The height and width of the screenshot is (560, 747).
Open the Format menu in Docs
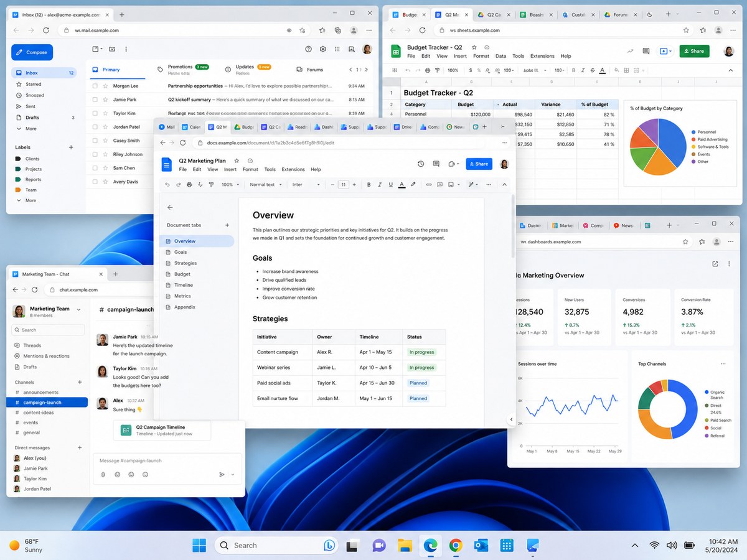(x=250, y=169)
